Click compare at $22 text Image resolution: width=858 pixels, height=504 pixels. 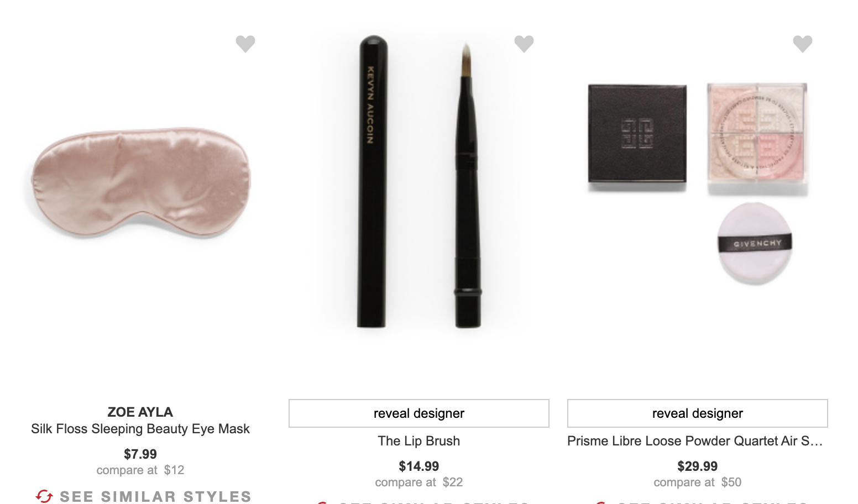point(419,482)
